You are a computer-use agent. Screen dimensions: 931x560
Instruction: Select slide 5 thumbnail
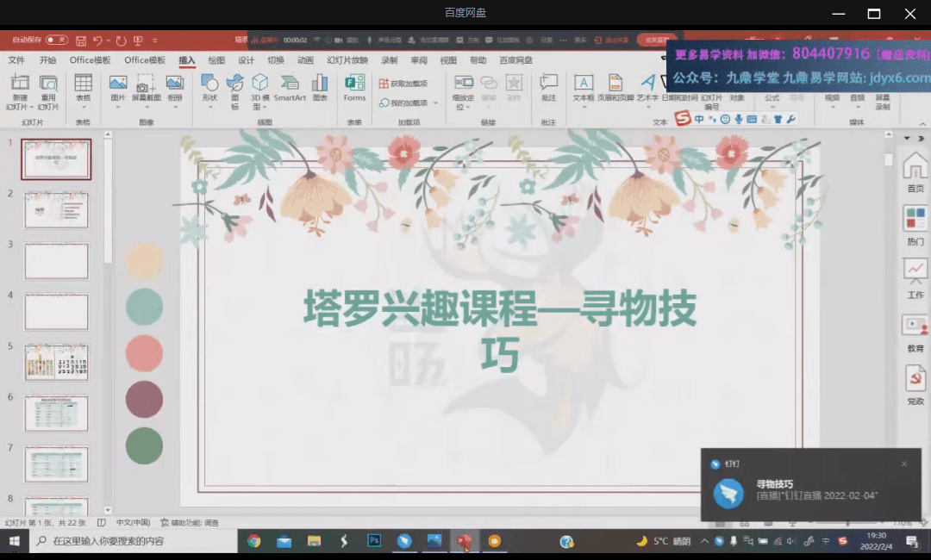coord(56,363)
